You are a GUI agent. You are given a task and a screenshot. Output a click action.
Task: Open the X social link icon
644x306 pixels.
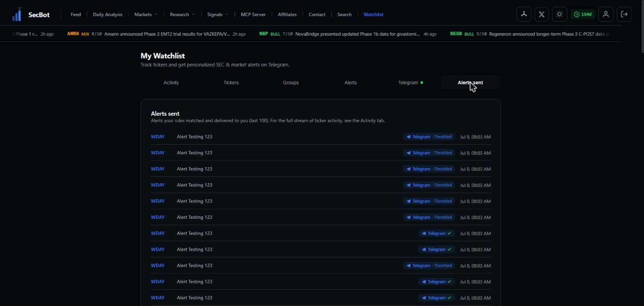coord(542,14)
